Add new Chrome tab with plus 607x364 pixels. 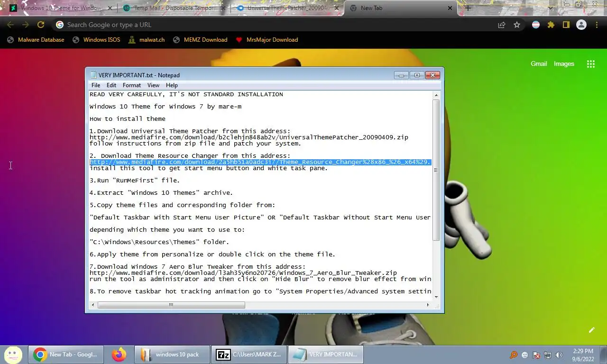coord(468,8)
